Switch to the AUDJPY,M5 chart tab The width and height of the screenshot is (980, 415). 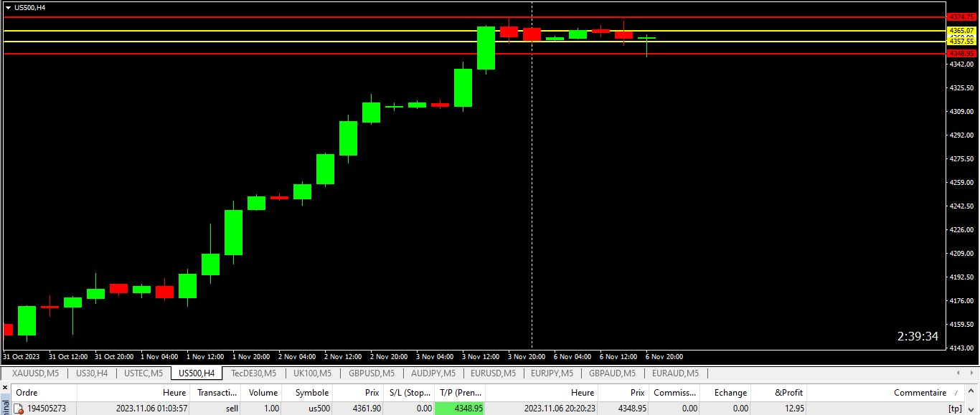point(433,373)
